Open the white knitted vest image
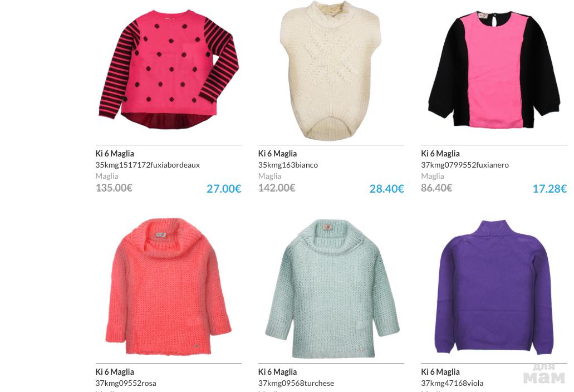 tap(331, 71)
